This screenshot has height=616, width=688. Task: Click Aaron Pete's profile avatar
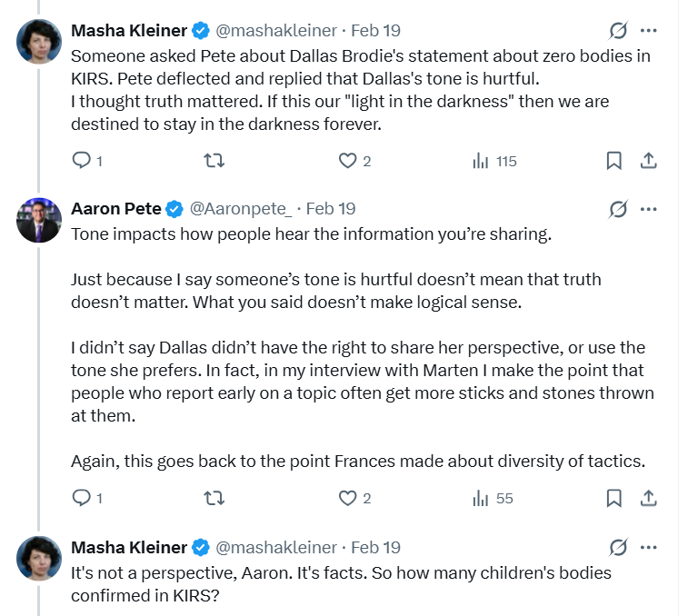click(x=38, y=219)
